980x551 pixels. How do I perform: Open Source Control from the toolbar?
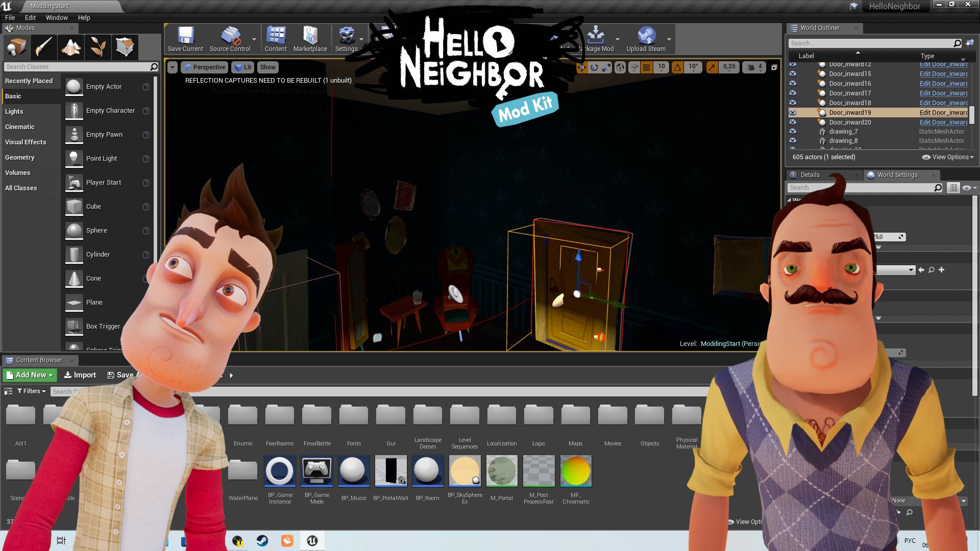point(230,39)
